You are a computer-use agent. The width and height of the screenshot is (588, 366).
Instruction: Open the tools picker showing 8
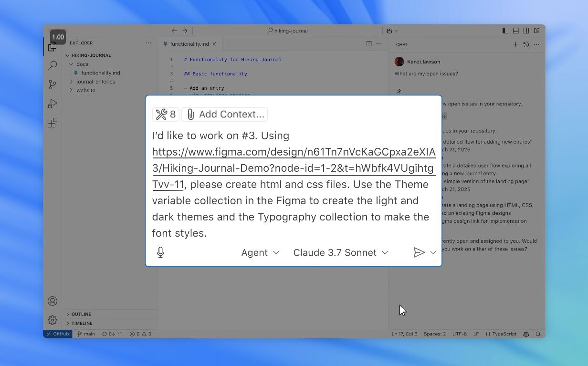[x=166, y=115]
